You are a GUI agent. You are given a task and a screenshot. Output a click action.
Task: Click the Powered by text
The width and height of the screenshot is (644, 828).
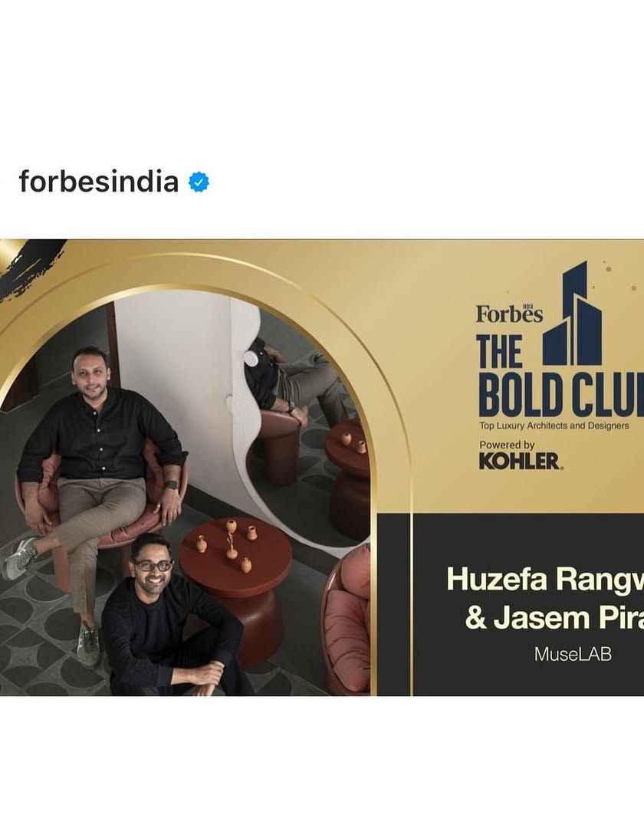coord(507,445)
